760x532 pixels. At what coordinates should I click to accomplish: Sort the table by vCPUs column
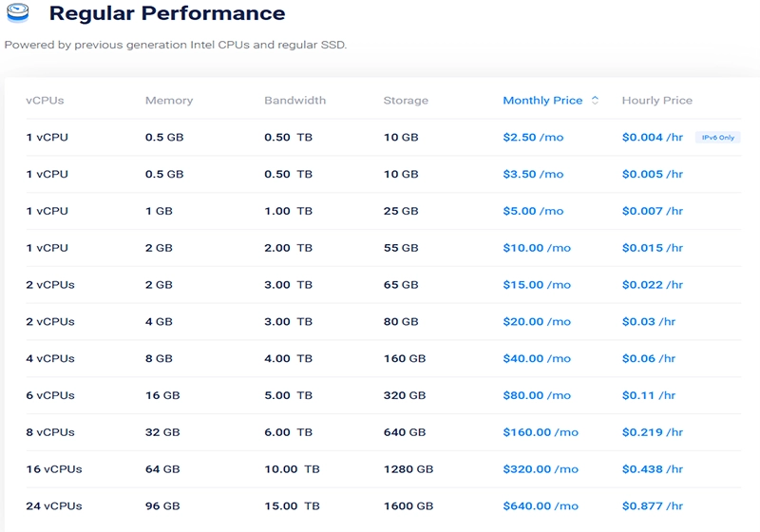click(45, 100)
